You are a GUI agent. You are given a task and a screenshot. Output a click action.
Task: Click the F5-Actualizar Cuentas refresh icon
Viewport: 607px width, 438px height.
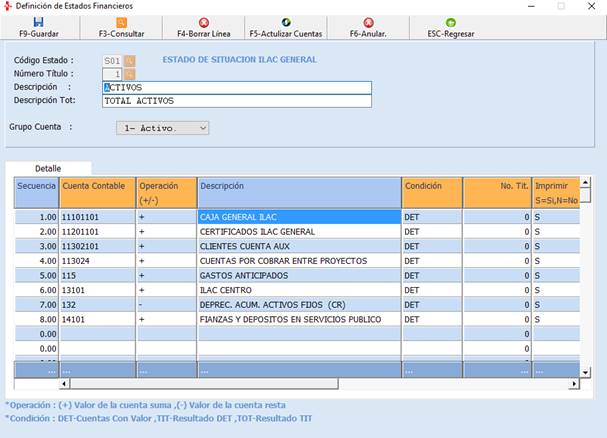286,22
